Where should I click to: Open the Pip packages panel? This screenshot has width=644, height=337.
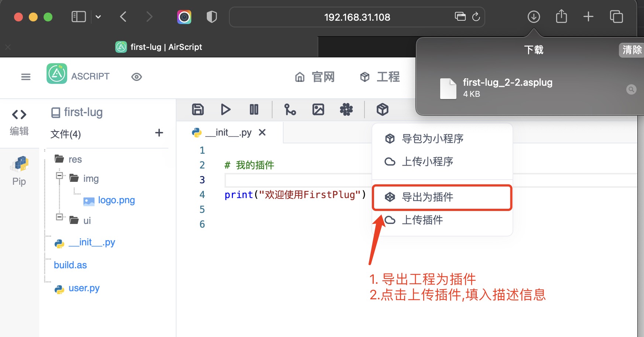click(x=19, y=171)
